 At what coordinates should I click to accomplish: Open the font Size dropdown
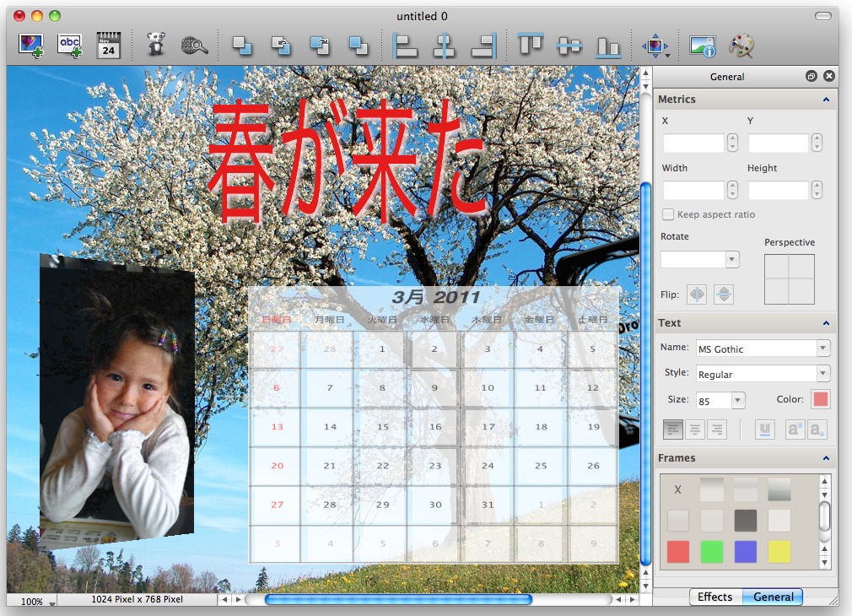pyautogui.click(x=720, y=401)
